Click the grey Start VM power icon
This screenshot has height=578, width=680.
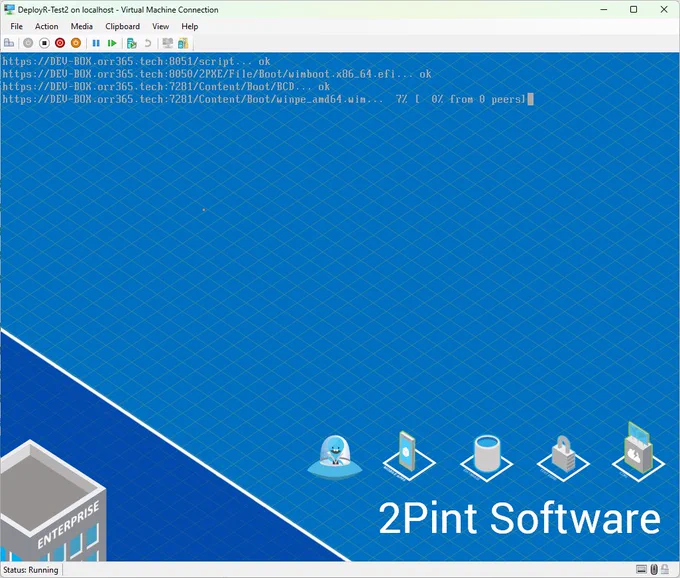coord(28,43)
